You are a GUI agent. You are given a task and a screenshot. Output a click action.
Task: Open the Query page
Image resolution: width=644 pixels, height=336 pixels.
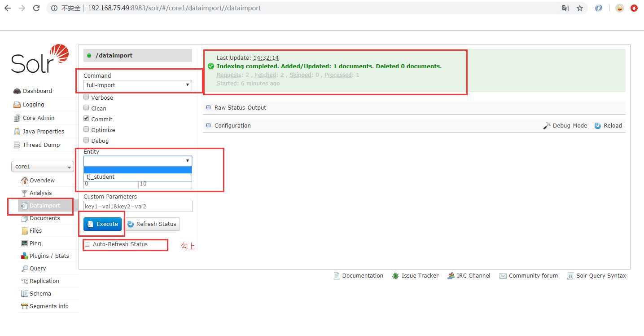pos(38,269)
